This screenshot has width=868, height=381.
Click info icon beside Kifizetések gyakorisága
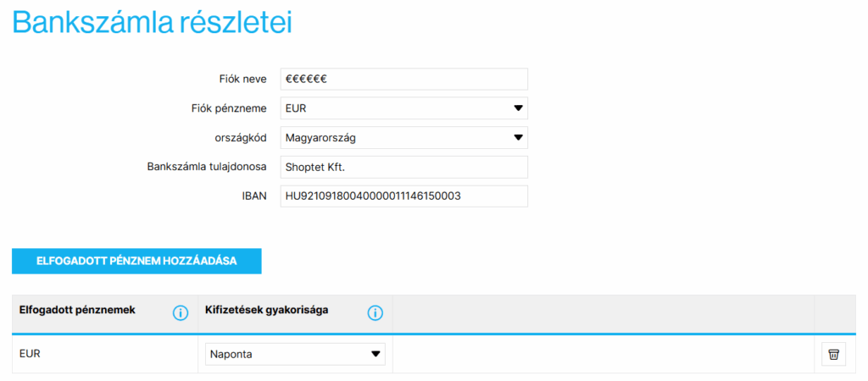click(x=376, y=313)
